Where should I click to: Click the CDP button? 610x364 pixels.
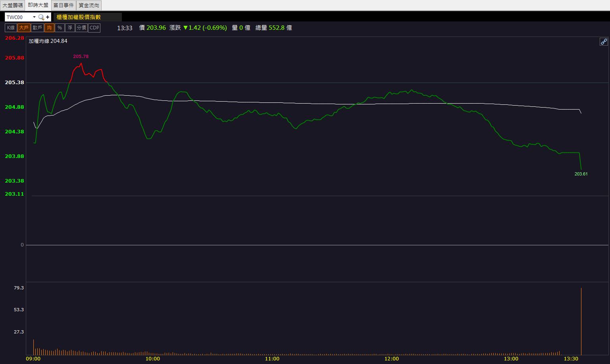(94, 28)
